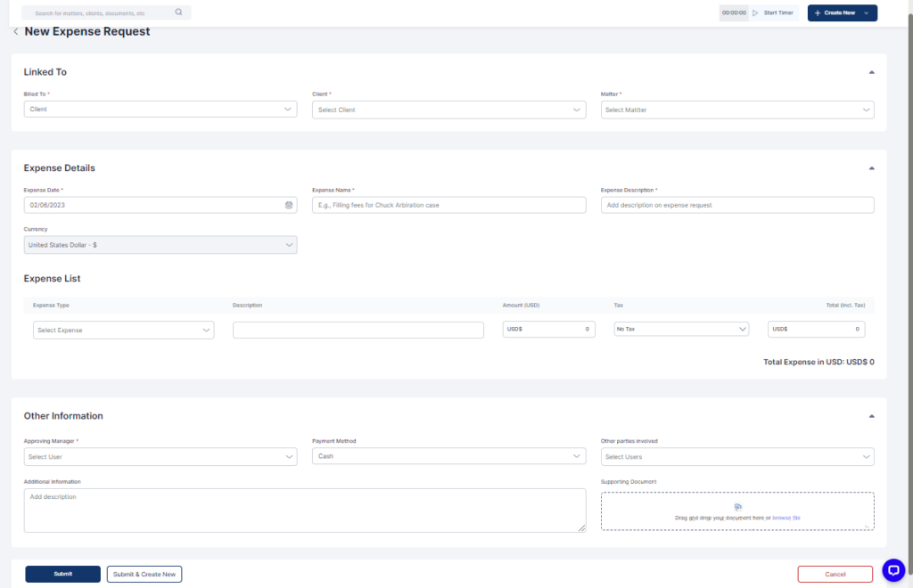Open the No Tax dropdown
The width and height of the screenshot is (913, 588).
click(x=681, y=330)
